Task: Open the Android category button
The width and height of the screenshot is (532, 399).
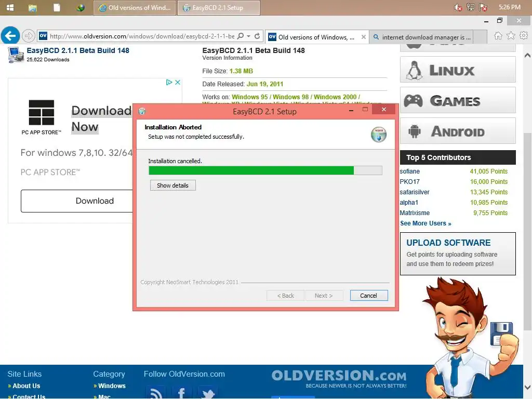Action: [458, 130]
